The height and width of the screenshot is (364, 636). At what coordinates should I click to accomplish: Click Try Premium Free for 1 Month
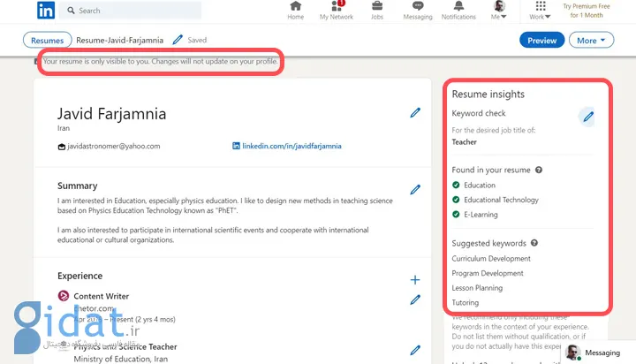587,11
